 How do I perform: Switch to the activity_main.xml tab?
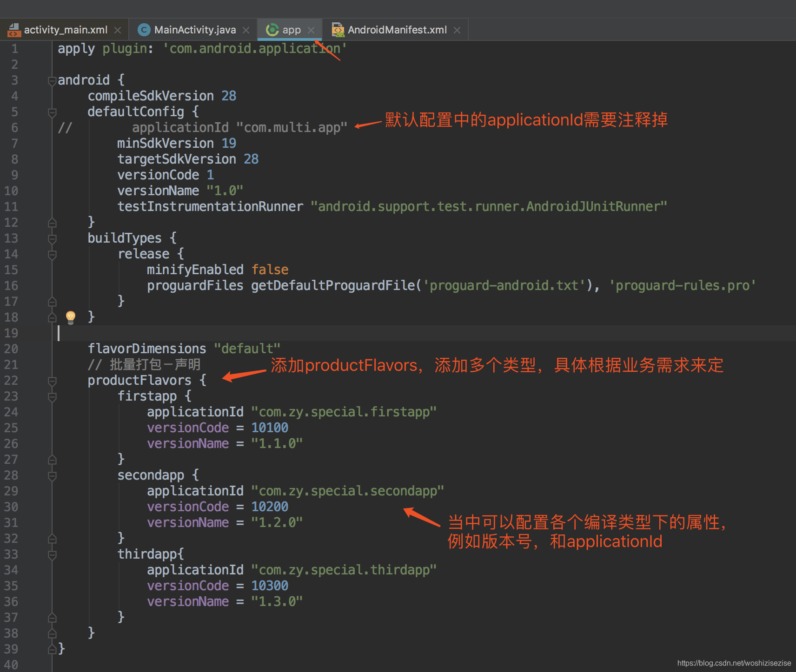click(66, 30)
